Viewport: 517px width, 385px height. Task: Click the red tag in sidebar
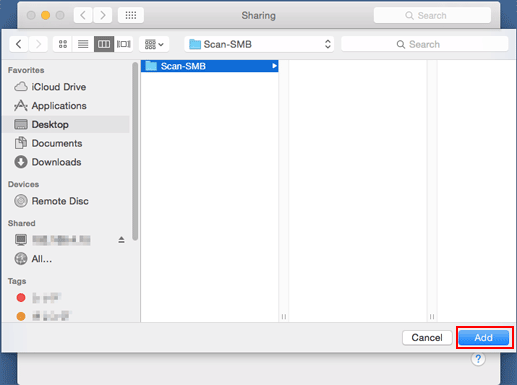click(x=21, y=297)
